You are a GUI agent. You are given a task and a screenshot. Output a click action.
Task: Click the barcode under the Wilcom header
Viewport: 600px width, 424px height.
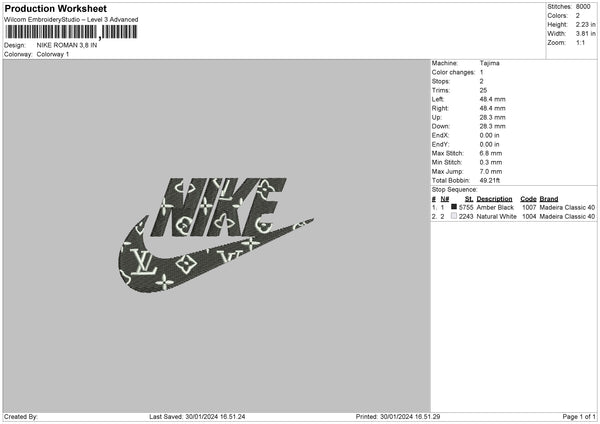tap(71, 32)
